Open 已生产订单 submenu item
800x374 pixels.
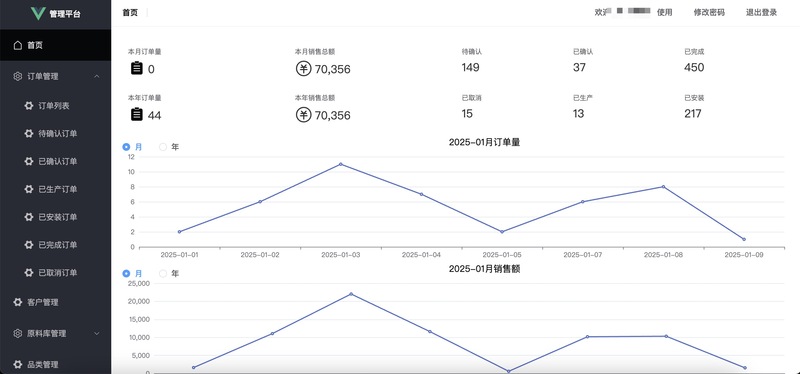56,189
